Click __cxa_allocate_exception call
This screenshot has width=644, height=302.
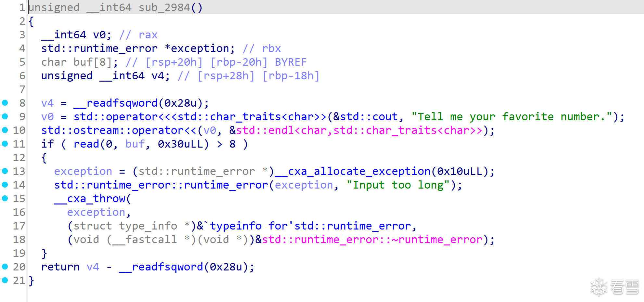(x=352, y=171)
